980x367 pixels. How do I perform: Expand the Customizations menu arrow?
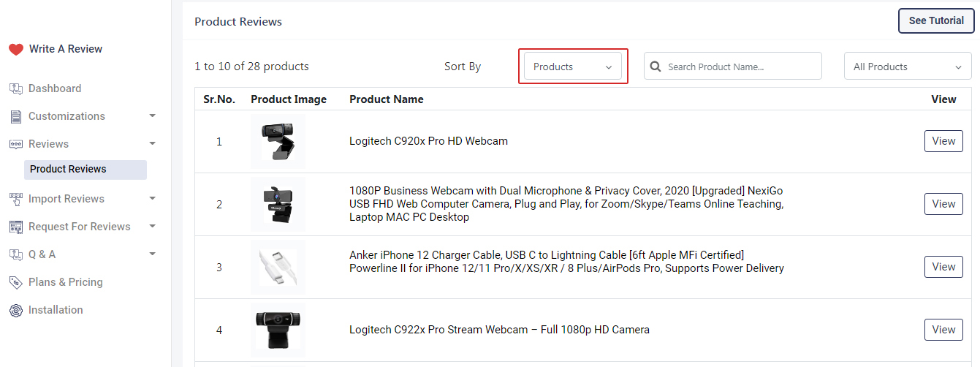point(152,116)
